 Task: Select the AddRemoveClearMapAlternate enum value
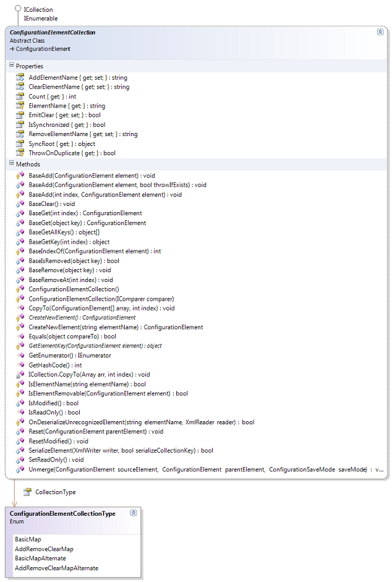[56, 568]
